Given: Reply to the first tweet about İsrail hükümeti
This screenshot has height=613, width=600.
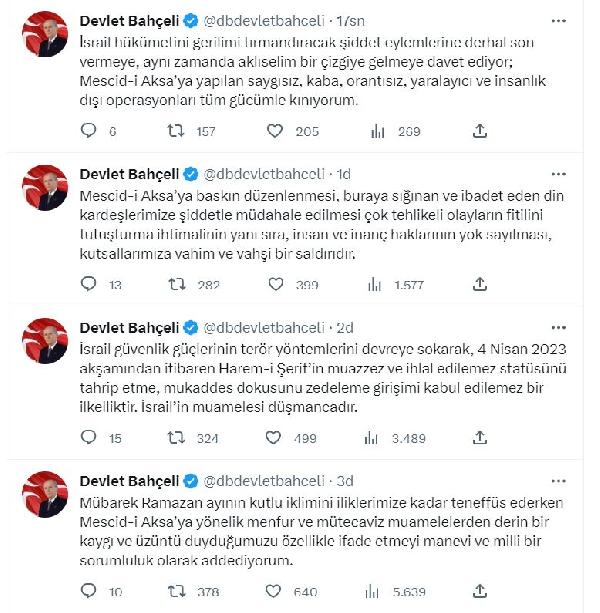Looking at the screenshot, I should [x=89, y=130].
